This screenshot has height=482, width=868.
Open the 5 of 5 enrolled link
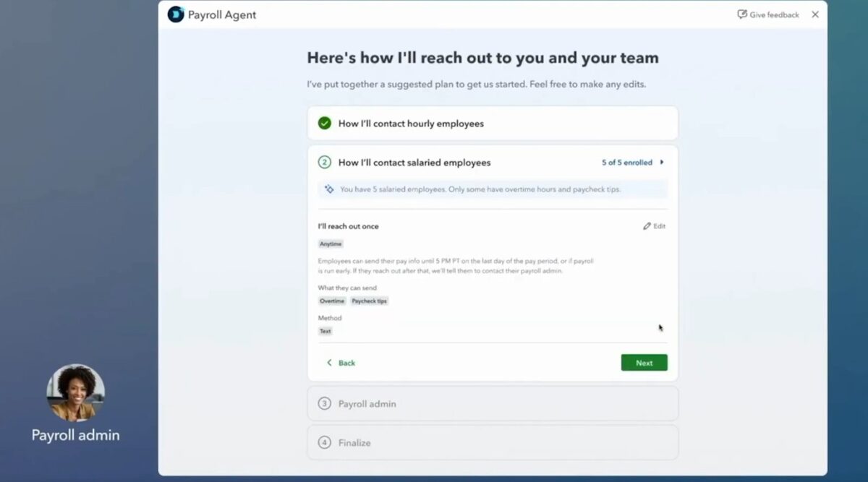[627, 163]
